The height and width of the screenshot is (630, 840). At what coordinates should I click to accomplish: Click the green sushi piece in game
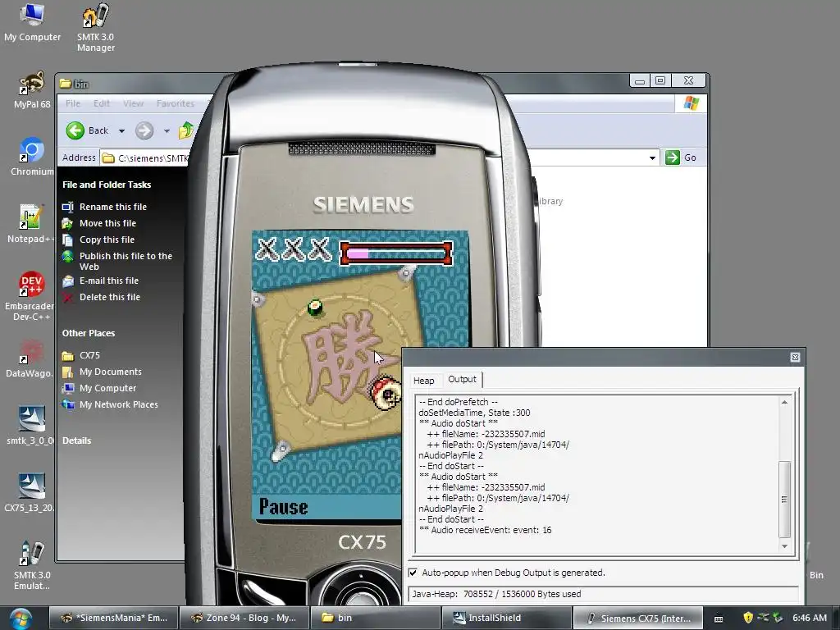point(315,308)
